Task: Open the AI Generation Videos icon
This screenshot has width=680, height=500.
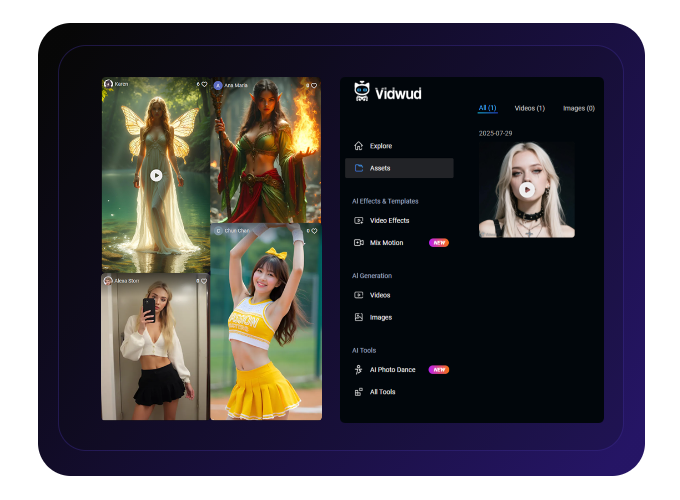Action: pyautogui.click(x=359, y=295)
